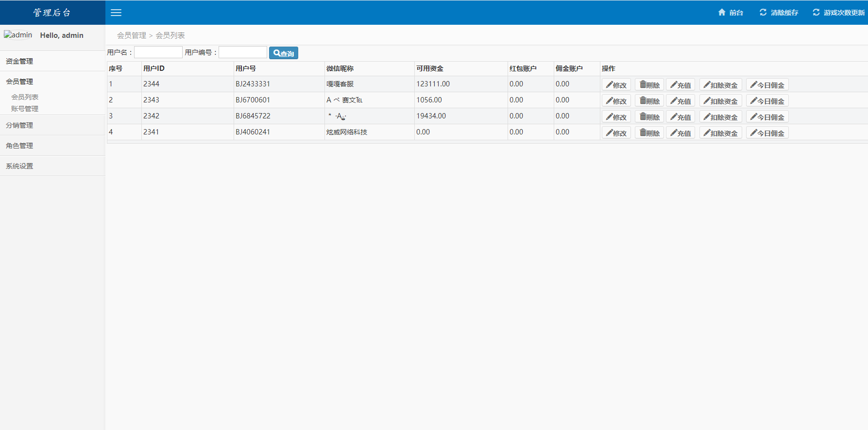This screenshot has height=430, width=868.
Task: Delete user 2341 with 删除 button
Action: [649, 133]
